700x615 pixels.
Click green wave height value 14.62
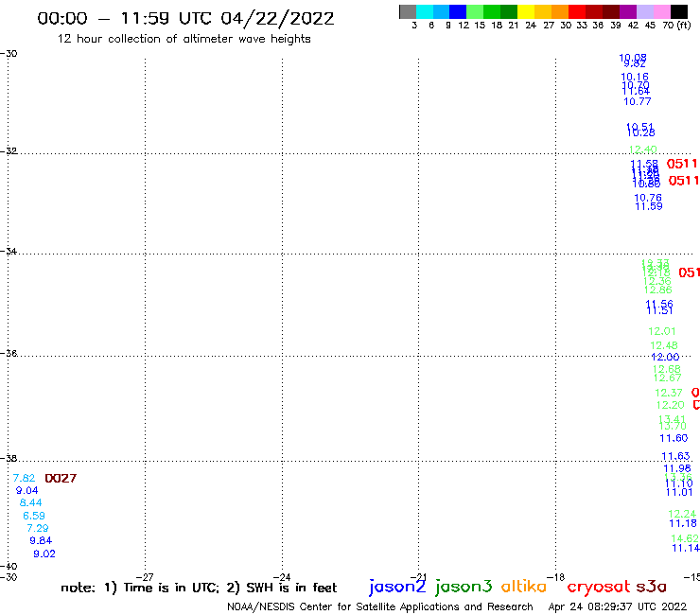(685, 538)
